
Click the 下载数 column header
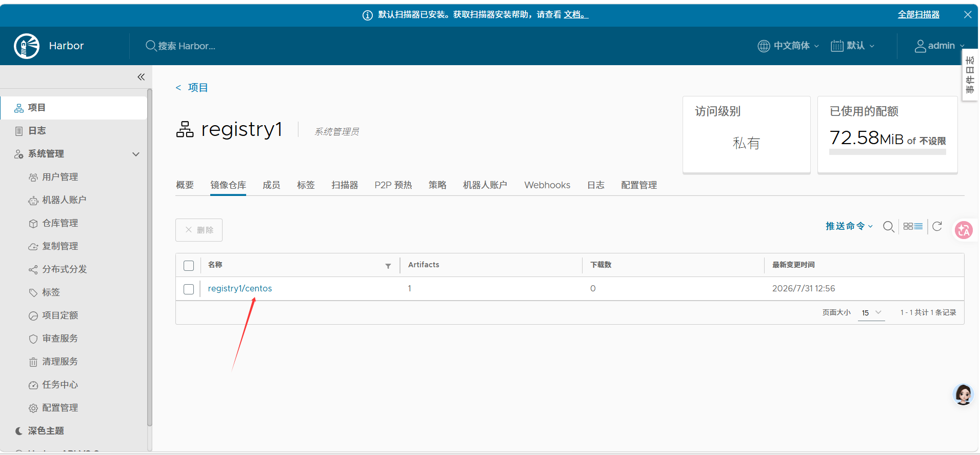pos(601,265)
